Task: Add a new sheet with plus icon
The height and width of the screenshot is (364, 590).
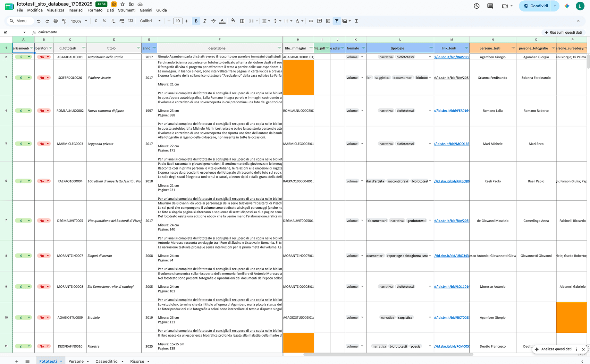Action: point(17,361)
